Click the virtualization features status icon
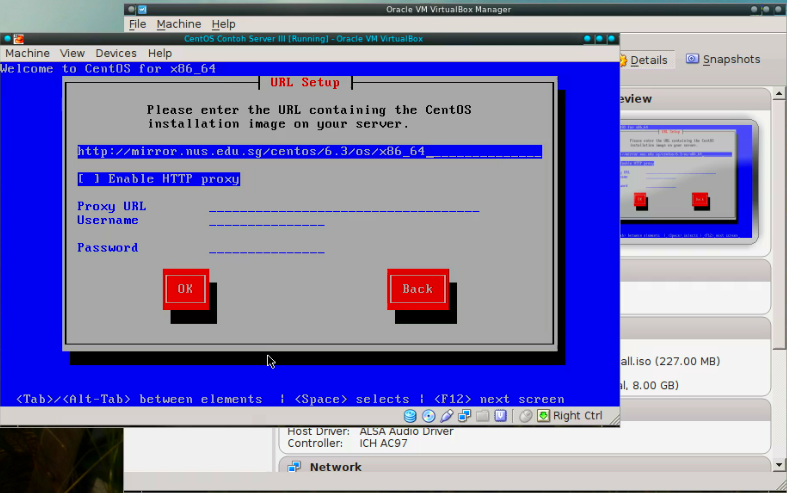This screenshot has height=493, width=787. (x=500, y=416)
